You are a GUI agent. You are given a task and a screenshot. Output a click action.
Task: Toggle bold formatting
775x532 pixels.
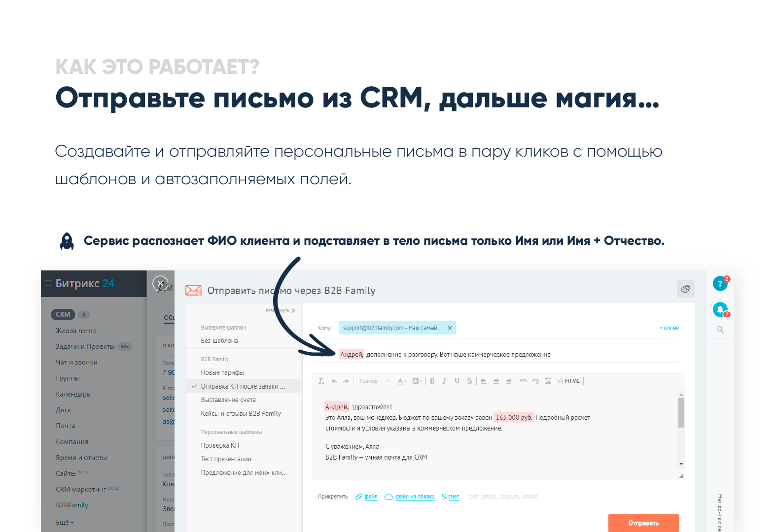(432, 381)
